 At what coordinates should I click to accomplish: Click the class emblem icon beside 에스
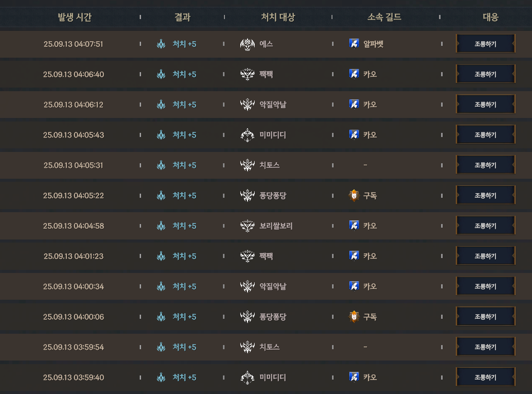247,44
